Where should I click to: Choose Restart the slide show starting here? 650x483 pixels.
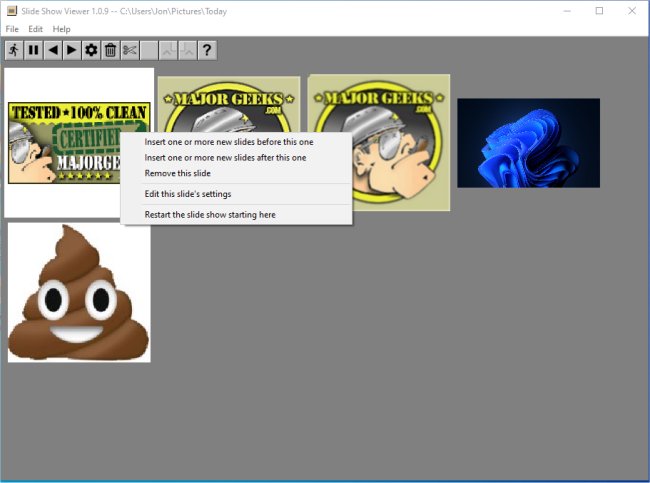236,215
